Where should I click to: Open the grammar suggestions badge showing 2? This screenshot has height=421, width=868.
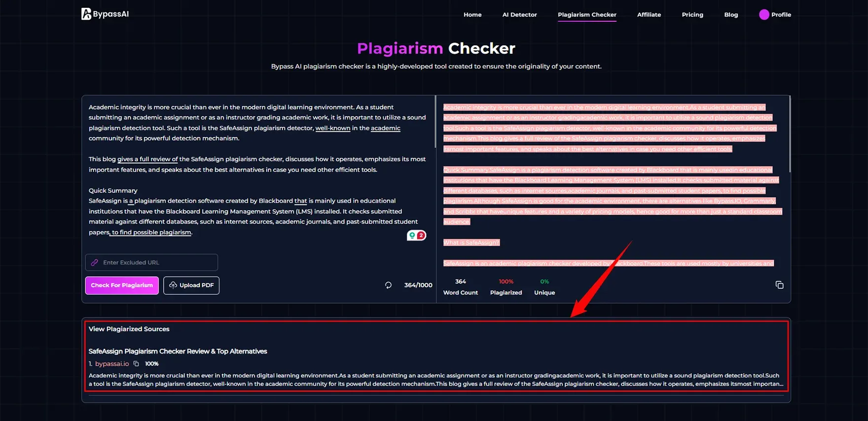(416, 235)
